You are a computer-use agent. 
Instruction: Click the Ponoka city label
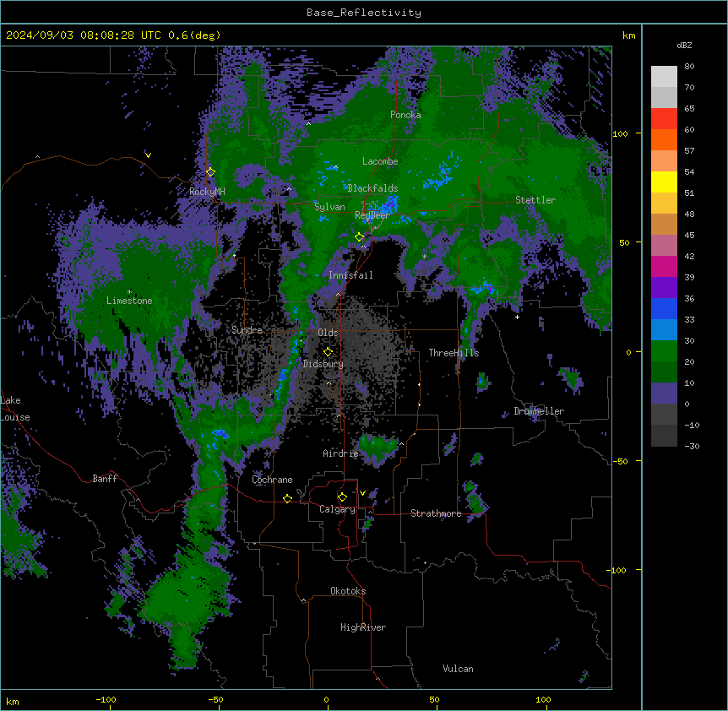pyautogui.click(x=405, y=115)
